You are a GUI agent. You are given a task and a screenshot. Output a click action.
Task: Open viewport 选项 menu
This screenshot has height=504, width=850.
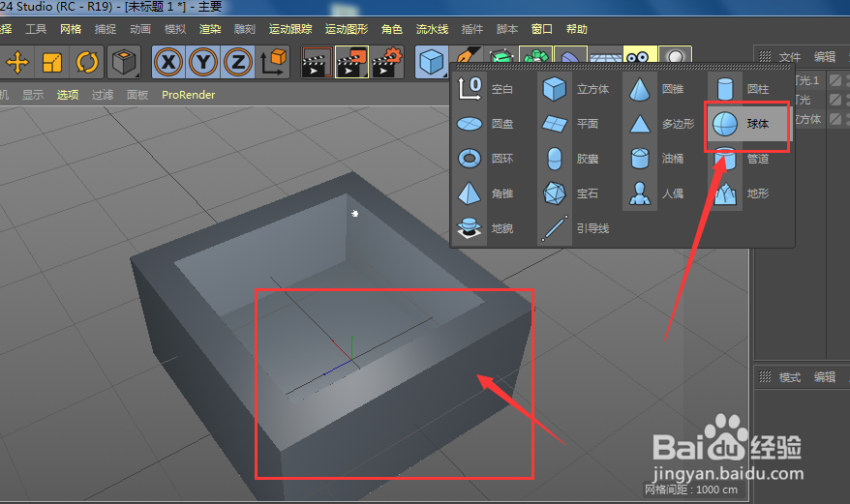point(68,95)
